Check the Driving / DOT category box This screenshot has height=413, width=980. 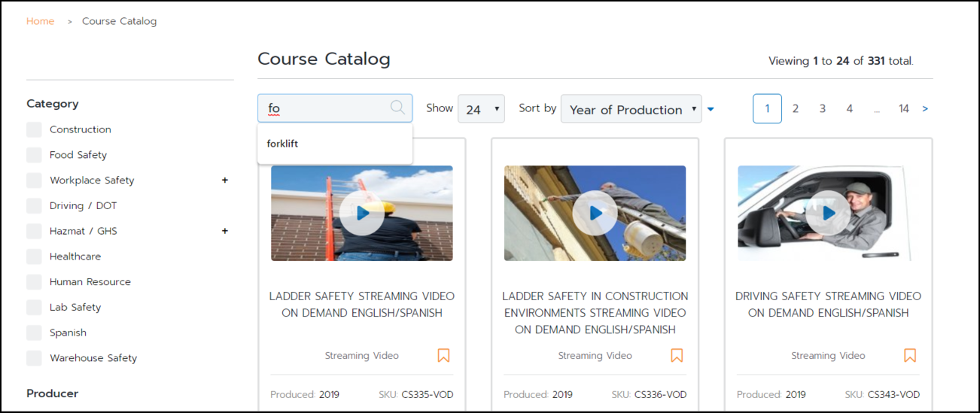(34, 205)
